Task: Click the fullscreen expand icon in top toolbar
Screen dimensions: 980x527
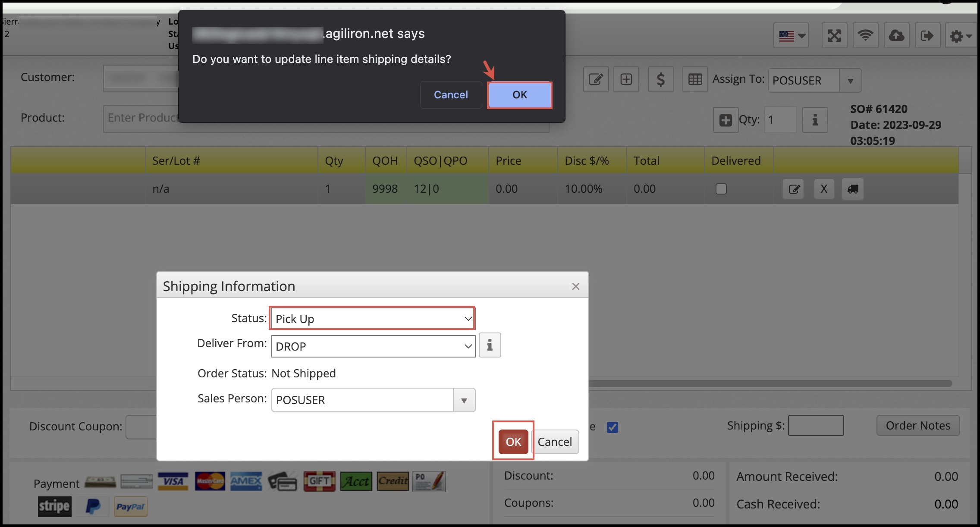Action: click(834, 36)
